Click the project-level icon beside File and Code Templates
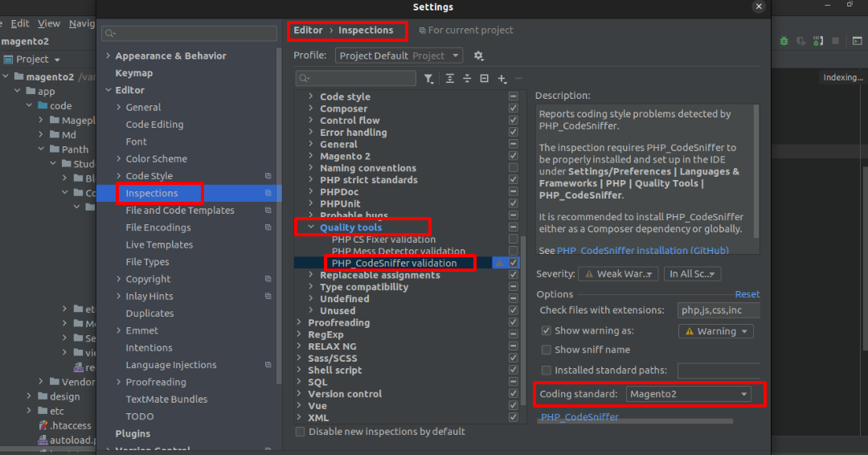Screen dimensions: 868x455 (x=268, y=211)
